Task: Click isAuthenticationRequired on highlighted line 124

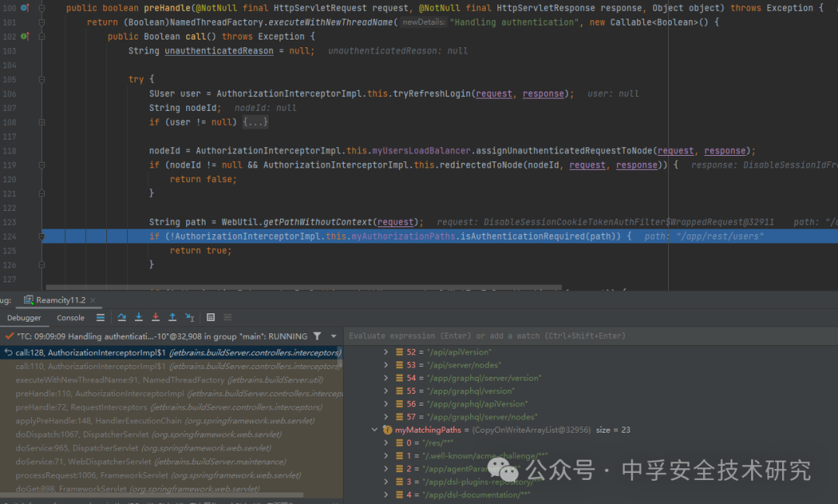Action: (522, 236)
